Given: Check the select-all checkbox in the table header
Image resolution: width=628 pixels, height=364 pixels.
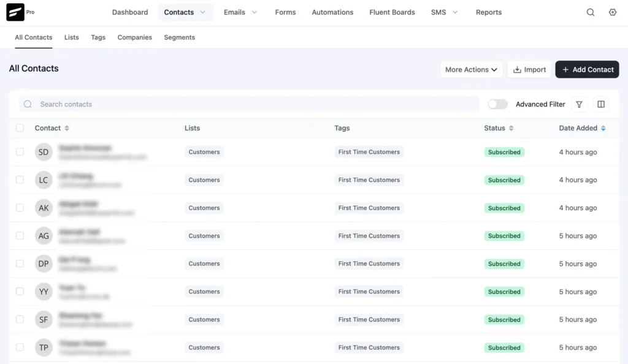Looking at the screenshot, I should tap(20, 128).
